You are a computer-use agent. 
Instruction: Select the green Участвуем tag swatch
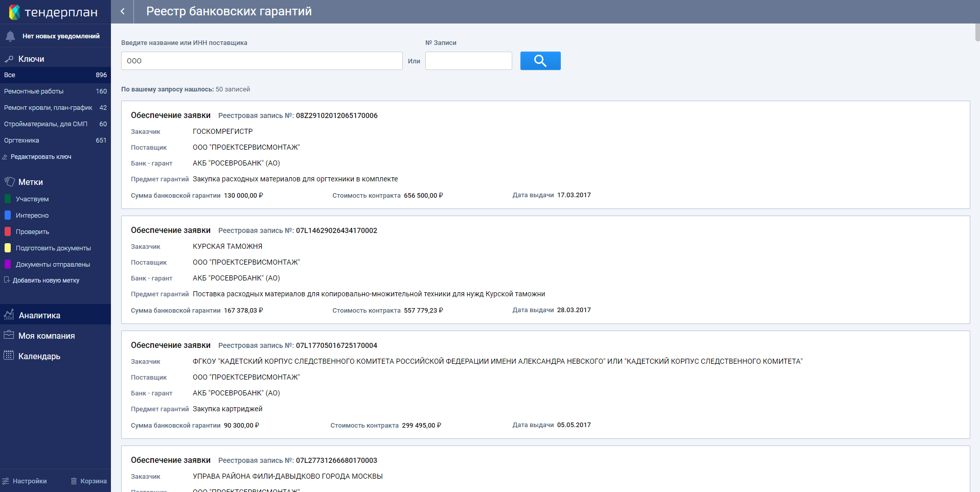point(8,199)
